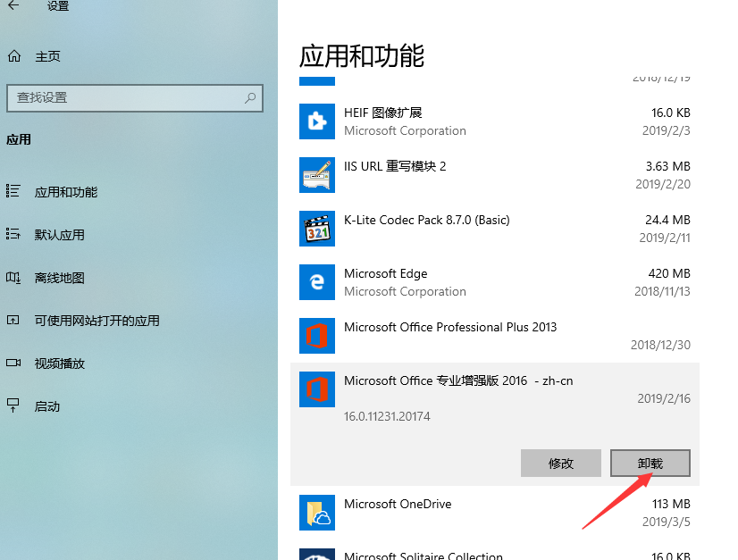Open the Home (主页) icon
This screenshot has width=738, height=560.
coord(14,56)
